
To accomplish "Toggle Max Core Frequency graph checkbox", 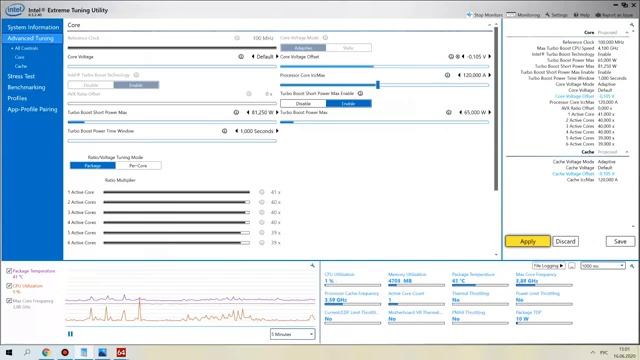I will pyautogui.click(x=9, y=301).
